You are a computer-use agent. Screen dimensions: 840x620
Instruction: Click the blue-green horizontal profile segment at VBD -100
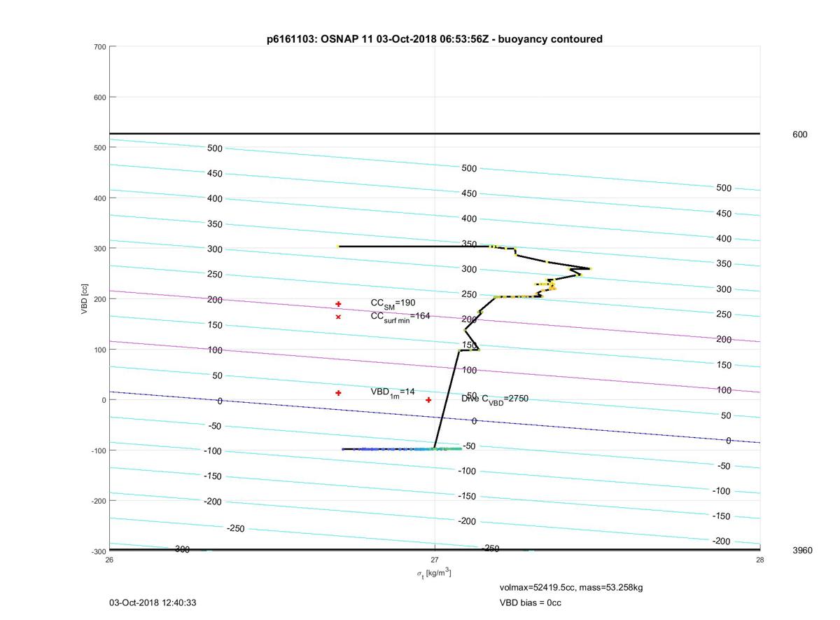(402, 449)
